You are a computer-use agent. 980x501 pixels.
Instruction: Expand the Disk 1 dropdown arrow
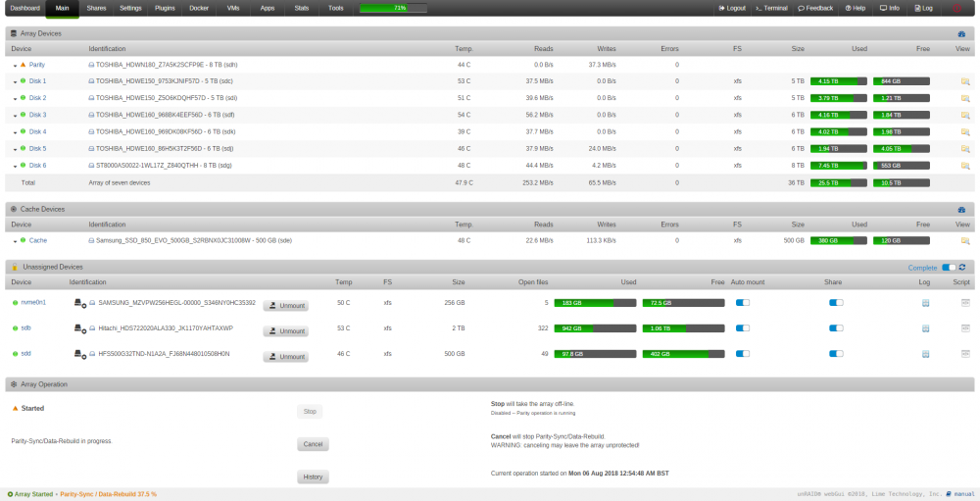click(x=15, y=82)
